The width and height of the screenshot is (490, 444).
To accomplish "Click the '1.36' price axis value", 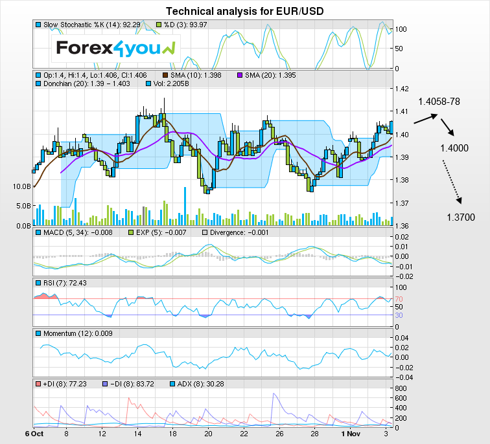I will click(401, 226).
